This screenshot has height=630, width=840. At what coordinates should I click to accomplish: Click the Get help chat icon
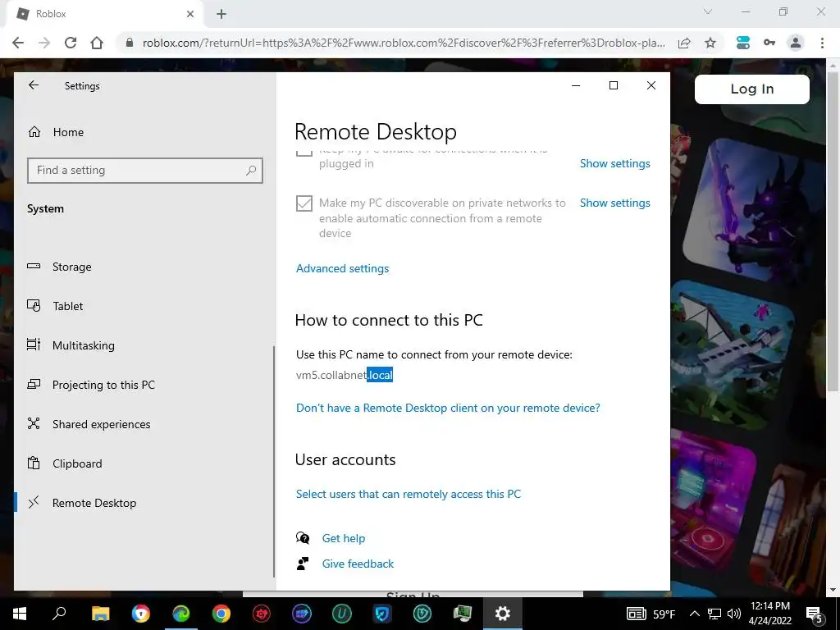(x=303, y=538)
